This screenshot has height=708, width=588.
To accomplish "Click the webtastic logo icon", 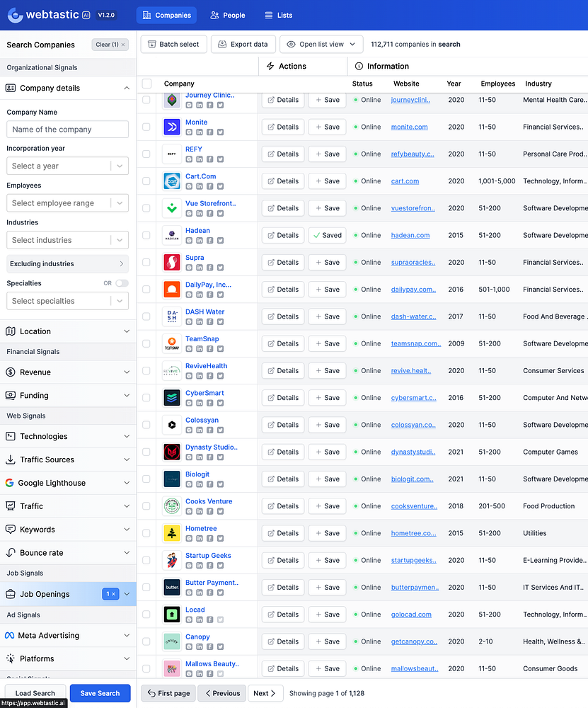I will pyautogui.click(x=16, y=15).
